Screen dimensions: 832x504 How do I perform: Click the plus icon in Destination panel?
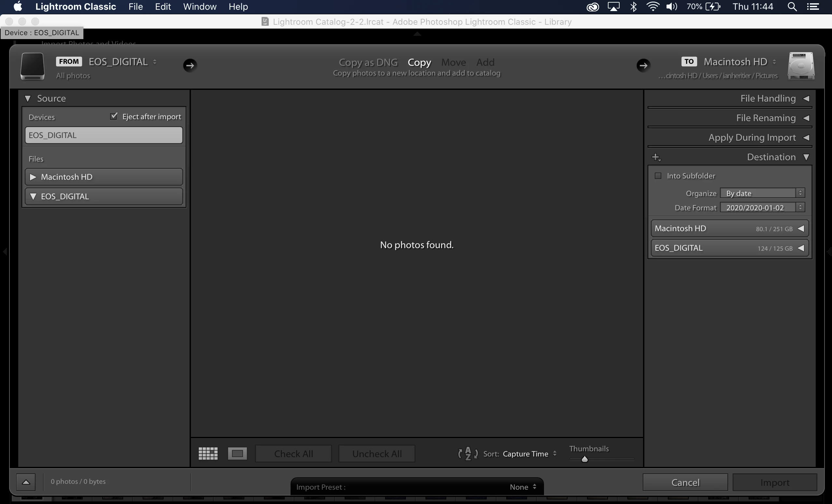point(656,157)
